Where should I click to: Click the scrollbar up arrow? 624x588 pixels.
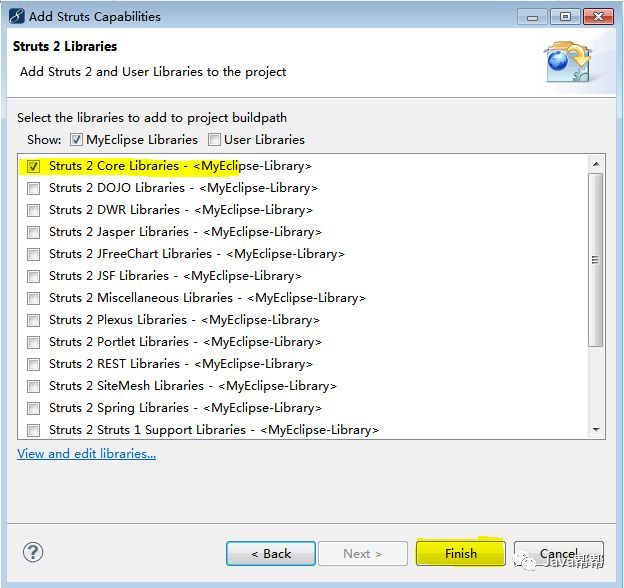point(596,164)
